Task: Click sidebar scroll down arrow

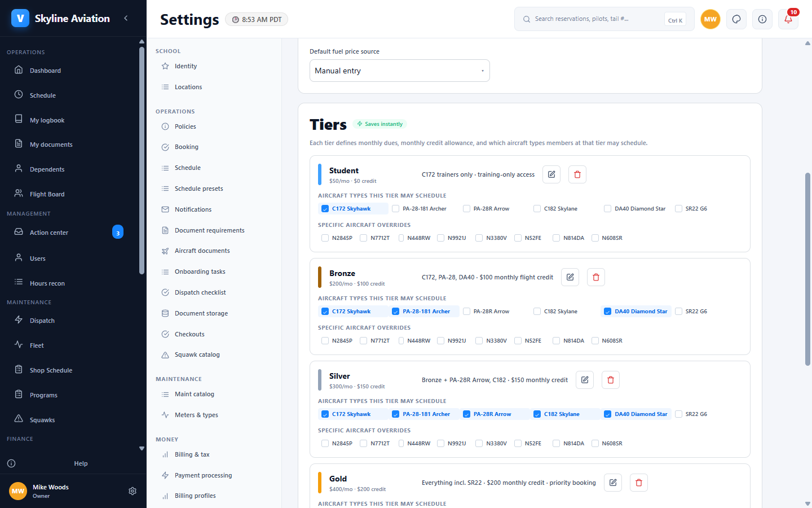Action: pyautogui.click(x=142, y=449)
